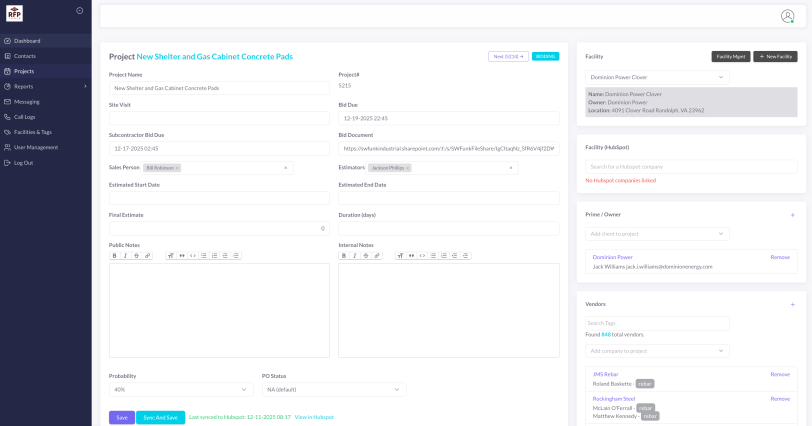Click the plus icon beside Vendors
Image resolution: width=812 pixels, height=426 pixels.
tap(792, 304)
